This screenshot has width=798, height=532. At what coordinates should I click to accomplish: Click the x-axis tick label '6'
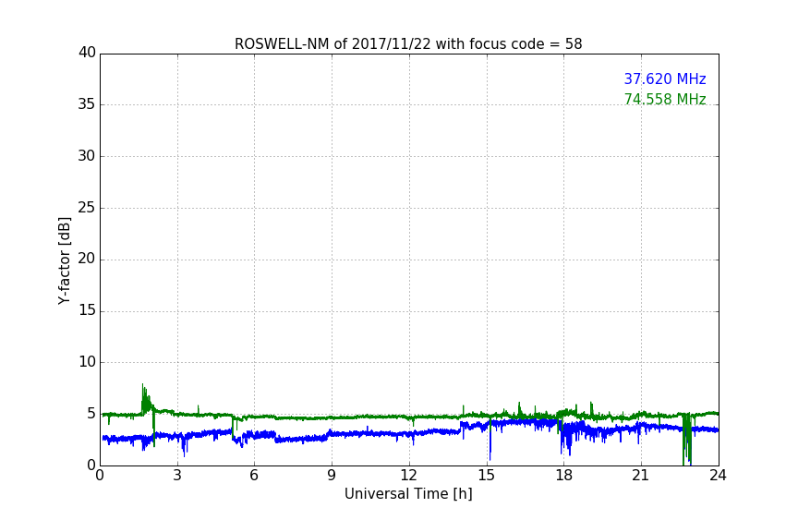coord(254,476)
